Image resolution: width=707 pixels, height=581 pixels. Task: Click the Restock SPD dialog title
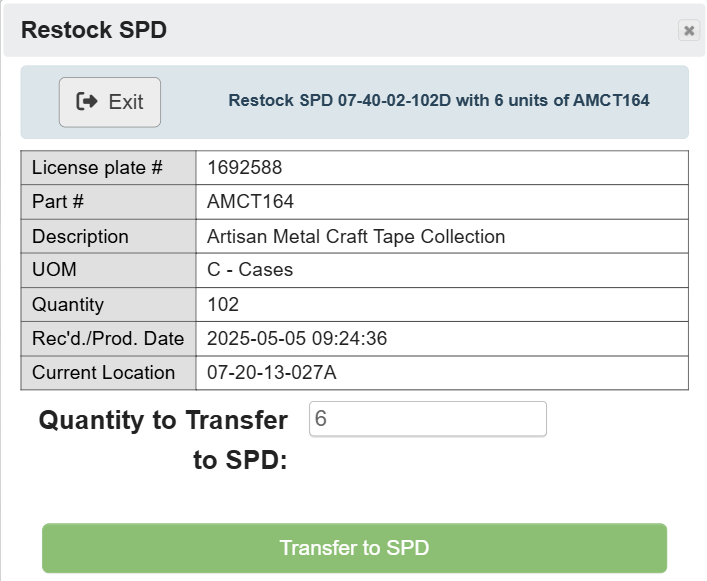(94, 30)
